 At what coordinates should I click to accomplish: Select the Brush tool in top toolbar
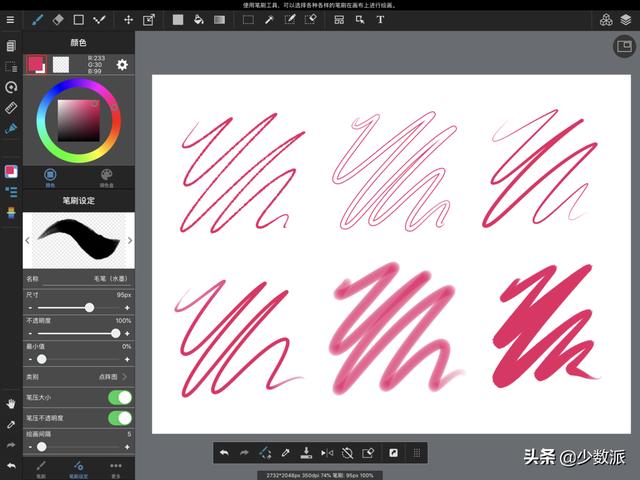(x=38, y=20)
